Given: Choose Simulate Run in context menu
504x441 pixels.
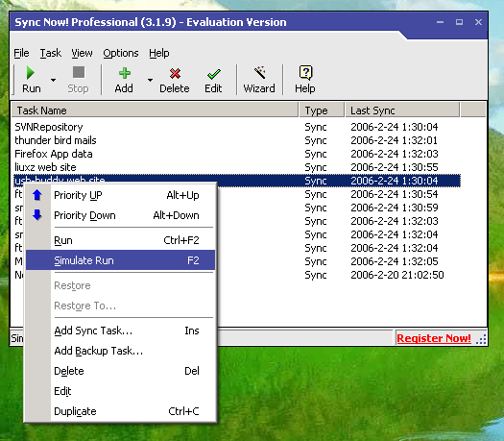Looking at the screenshot, I should (x=121, y=260).
